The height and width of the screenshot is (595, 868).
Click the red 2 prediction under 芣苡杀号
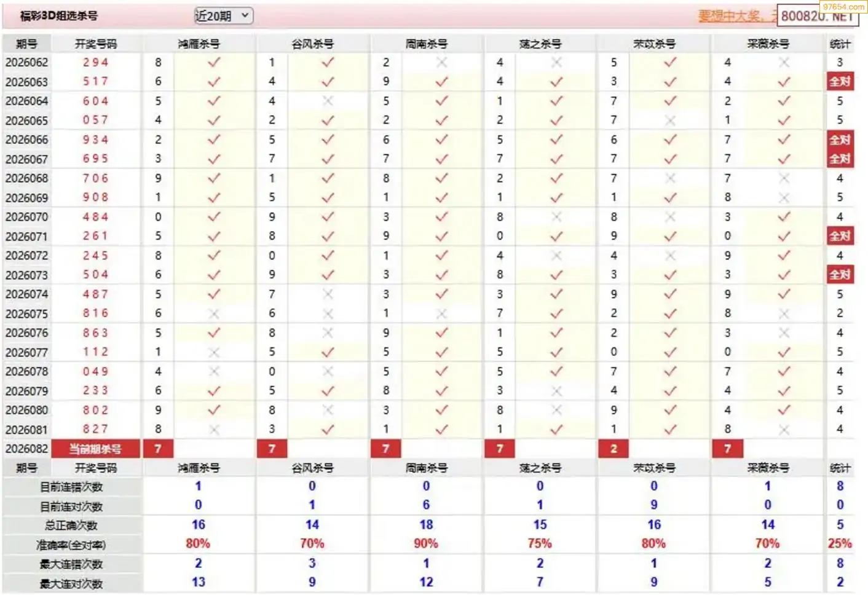(613, 449)
